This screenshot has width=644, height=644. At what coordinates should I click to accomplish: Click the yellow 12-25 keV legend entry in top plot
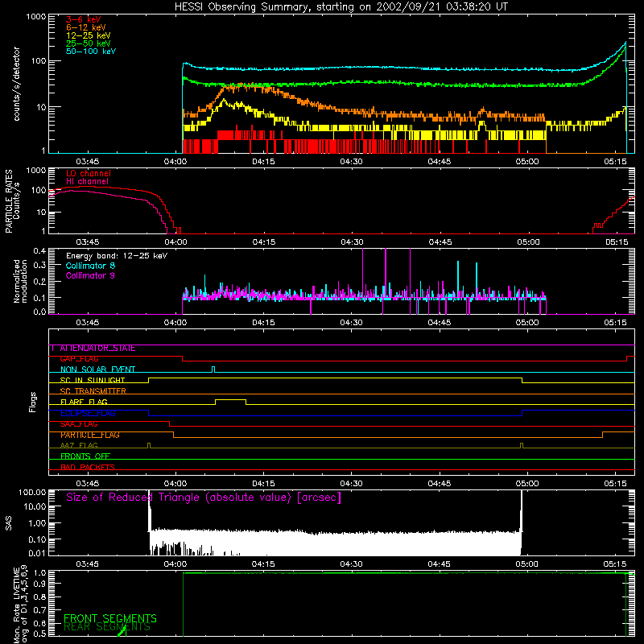coord(89,35)
